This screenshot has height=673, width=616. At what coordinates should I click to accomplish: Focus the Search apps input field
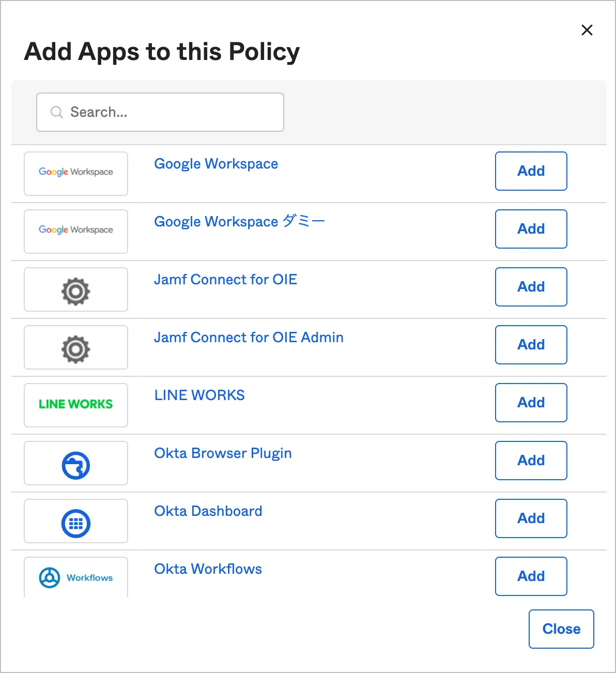point(171,112)
